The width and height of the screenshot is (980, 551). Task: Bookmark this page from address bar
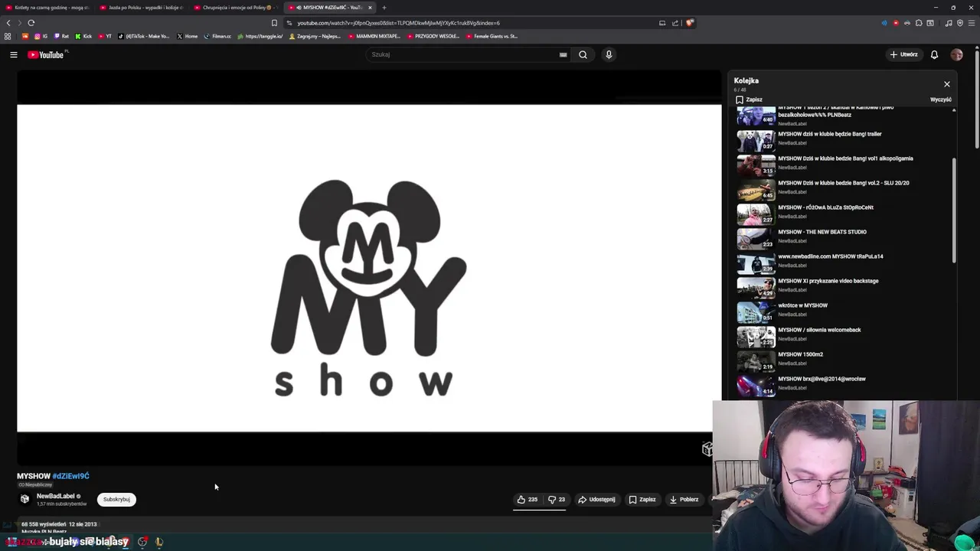[274, 23]
